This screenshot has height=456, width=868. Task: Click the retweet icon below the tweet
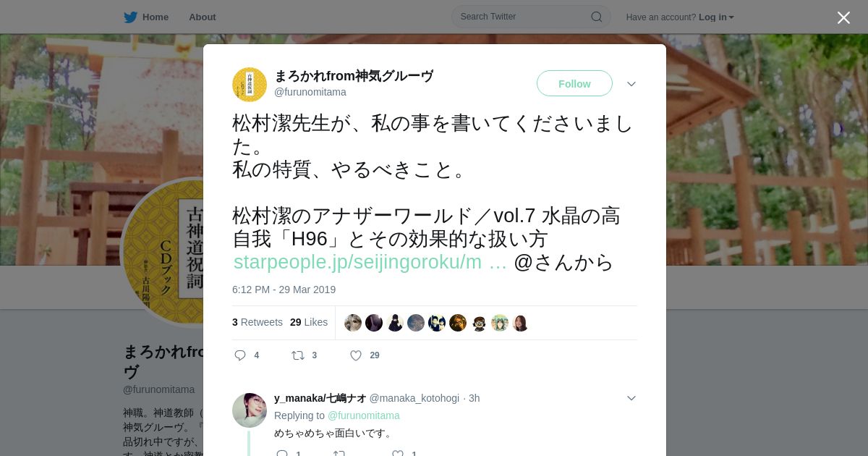(x=298, y=355)
